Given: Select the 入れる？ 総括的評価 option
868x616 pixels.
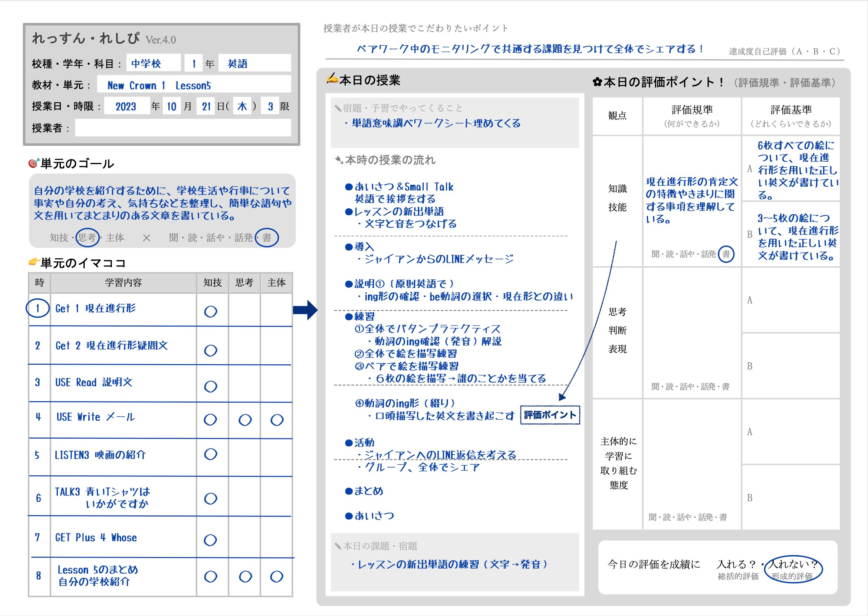Looking at the screenshot, I should tap(737, 569).
